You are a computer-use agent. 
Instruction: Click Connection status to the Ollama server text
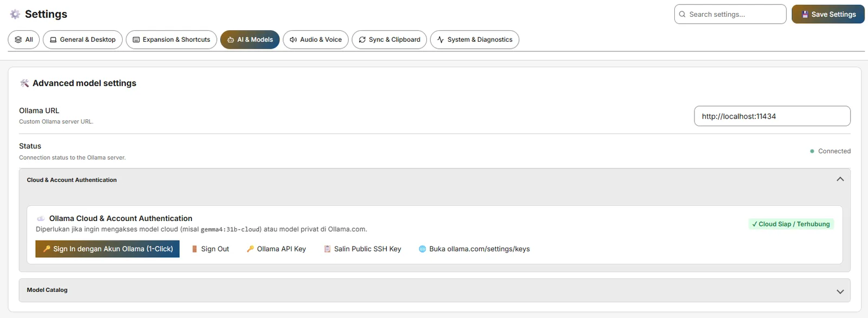[72, 158]
